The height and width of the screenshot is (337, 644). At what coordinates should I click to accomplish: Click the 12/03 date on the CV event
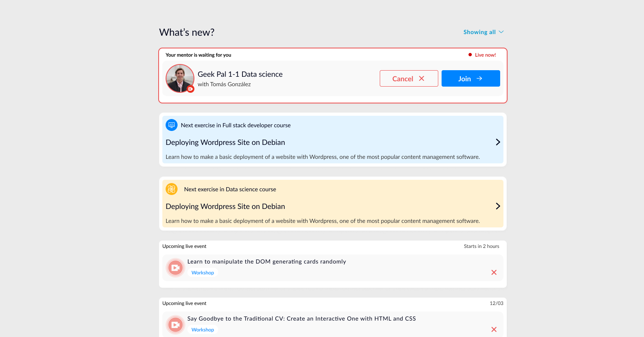[x=496, y=303]
